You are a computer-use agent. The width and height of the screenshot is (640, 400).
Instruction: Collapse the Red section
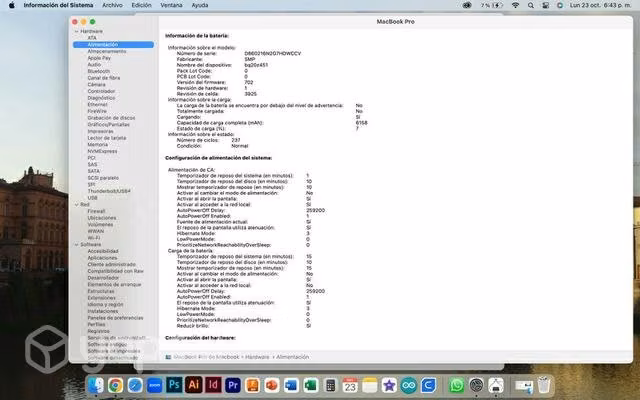point(76,204)
